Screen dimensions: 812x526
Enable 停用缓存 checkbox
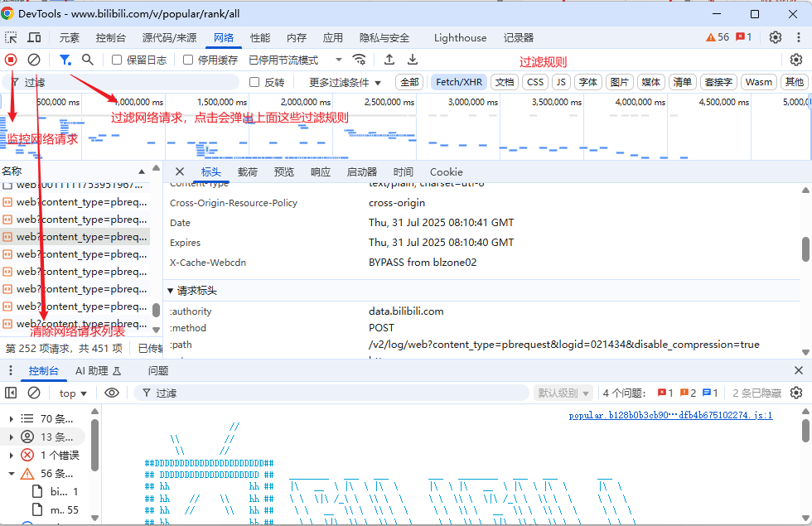[x=188, y=60]
